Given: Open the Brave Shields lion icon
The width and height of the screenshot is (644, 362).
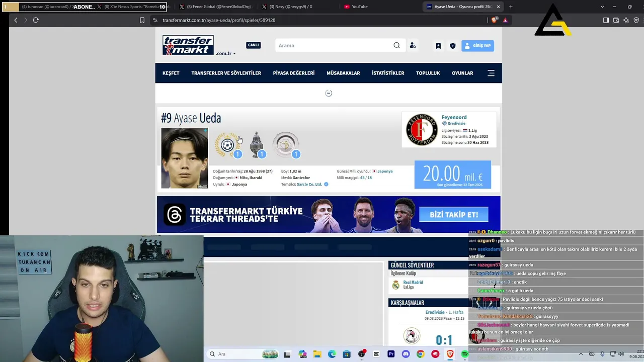Looking at the screenshot, I should (495, 20).
